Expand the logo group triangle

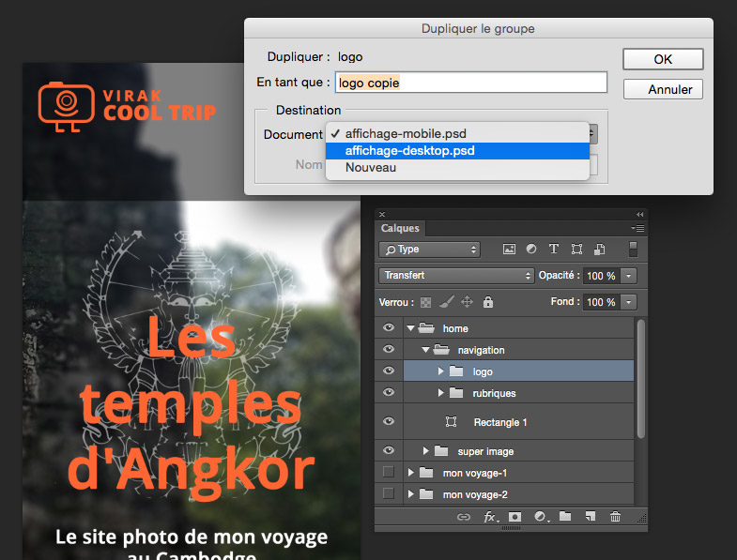[x=441, y=371]
